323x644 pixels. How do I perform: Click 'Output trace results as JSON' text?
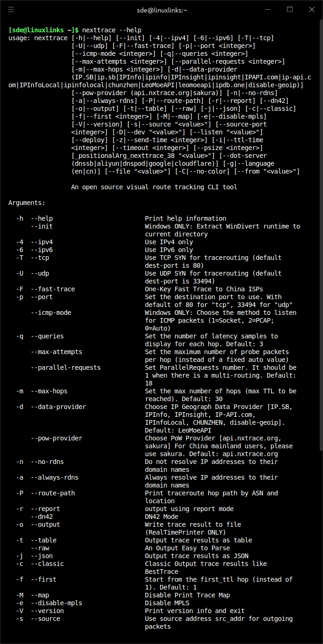[197, 556]
